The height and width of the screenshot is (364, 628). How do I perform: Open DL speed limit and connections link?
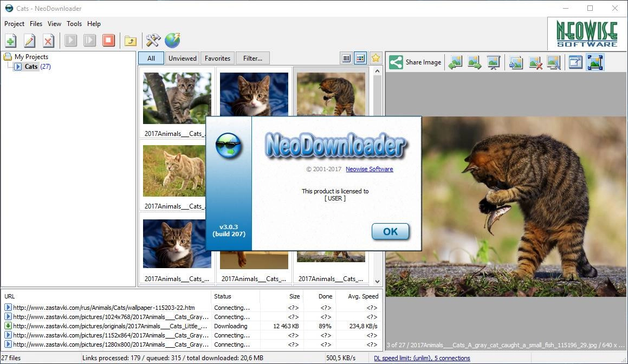tap(422, 358)
